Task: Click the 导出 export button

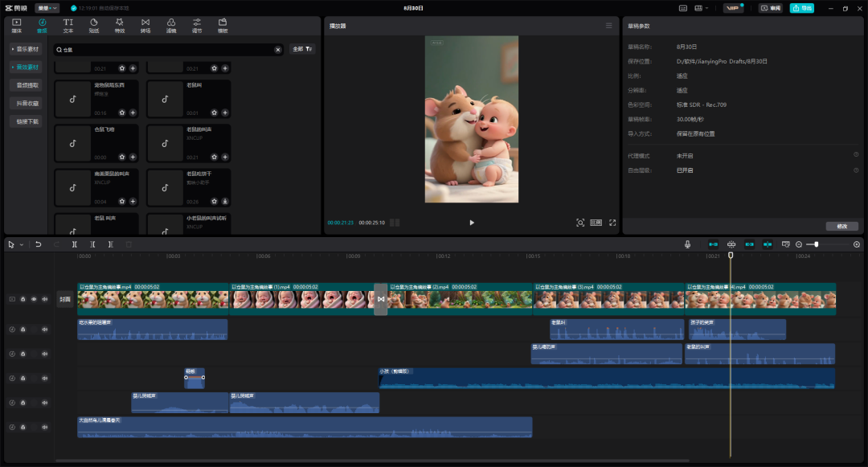Action: coord(802,8)
